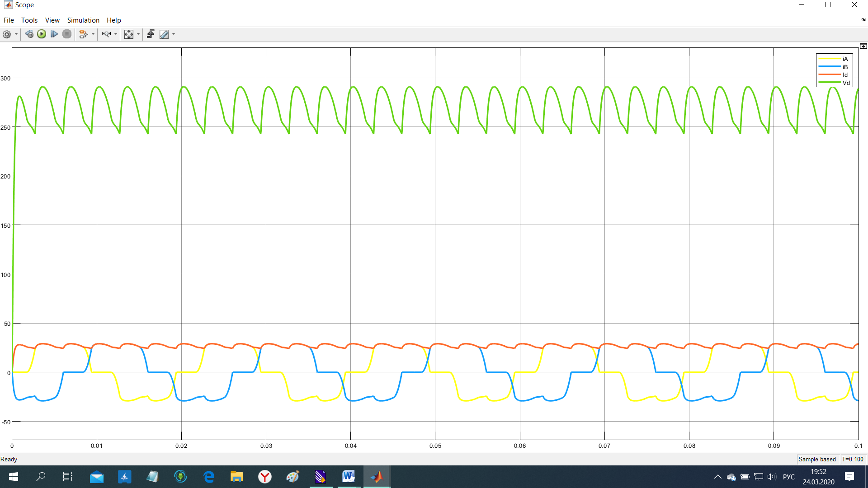
Task: Expand the Scale Axes dropdown arrow
Action: pos(138,34)
